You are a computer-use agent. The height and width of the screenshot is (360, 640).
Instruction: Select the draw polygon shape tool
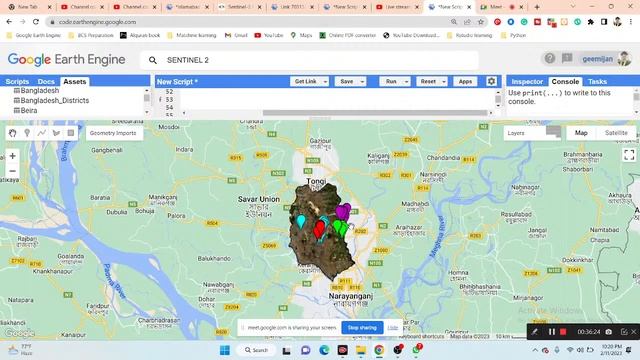[x=56, y=133]
